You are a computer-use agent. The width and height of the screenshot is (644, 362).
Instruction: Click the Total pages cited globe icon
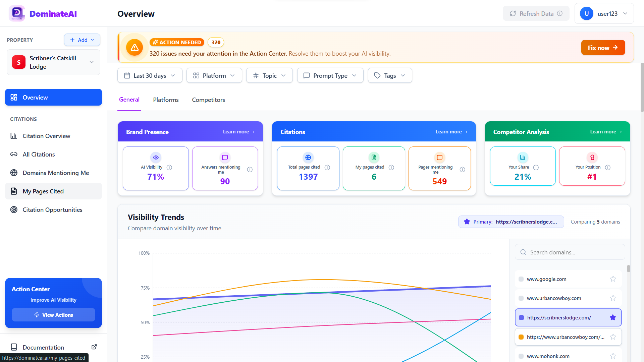point(308,158)
